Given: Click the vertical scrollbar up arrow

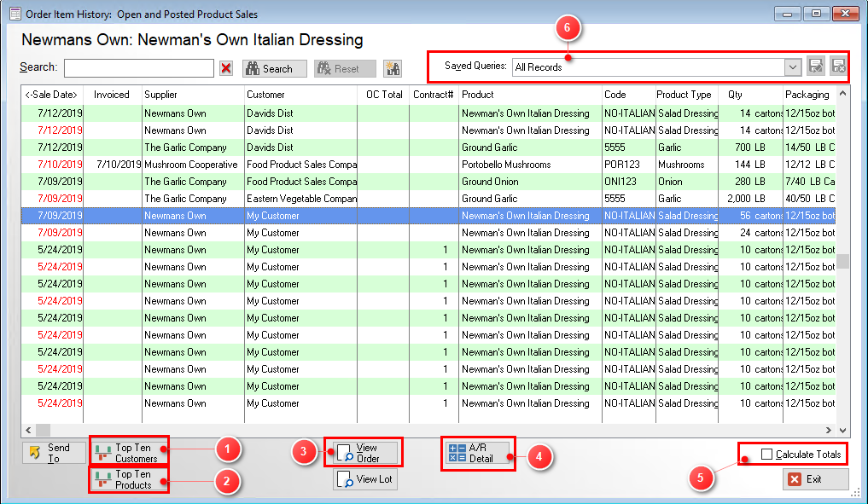Looking at the screenshot, I should 842,94.
